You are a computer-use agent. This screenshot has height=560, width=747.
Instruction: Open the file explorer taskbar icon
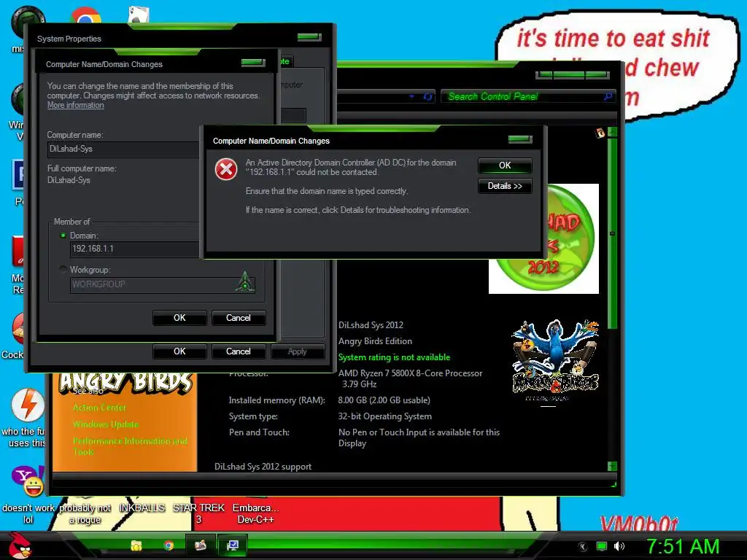136,545
